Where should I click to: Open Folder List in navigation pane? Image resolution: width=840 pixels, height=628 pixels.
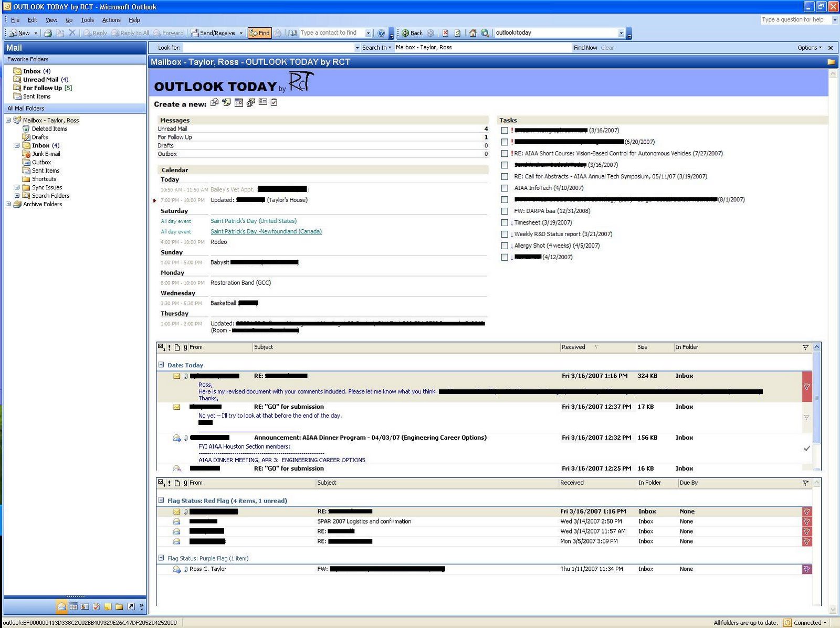pyautogui.click(x=119, y=606)
